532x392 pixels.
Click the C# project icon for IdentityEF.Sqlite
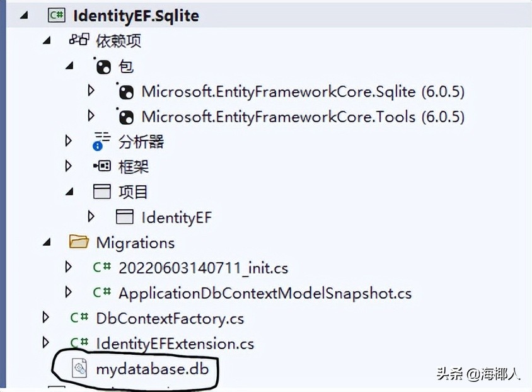pos(56,15)
